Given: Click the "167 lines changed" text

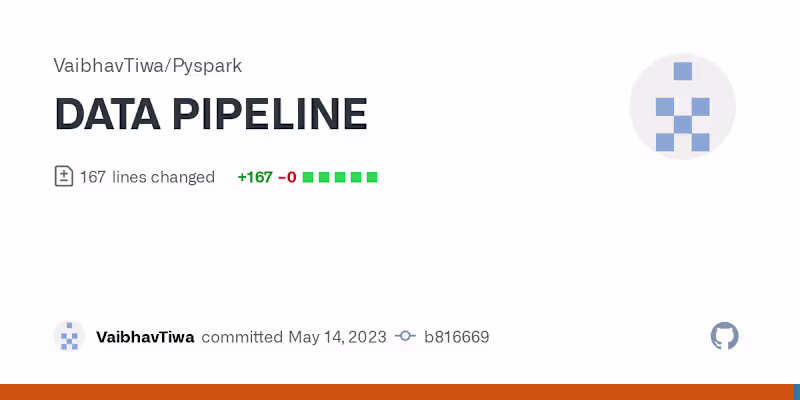Looking at the screenshot, I should point(147,177).
